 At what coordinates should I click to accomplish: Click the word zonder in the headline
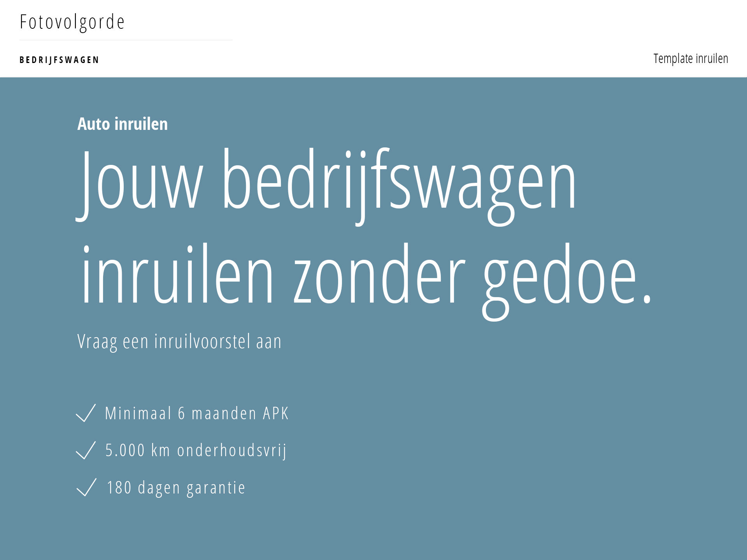(379, 273)
